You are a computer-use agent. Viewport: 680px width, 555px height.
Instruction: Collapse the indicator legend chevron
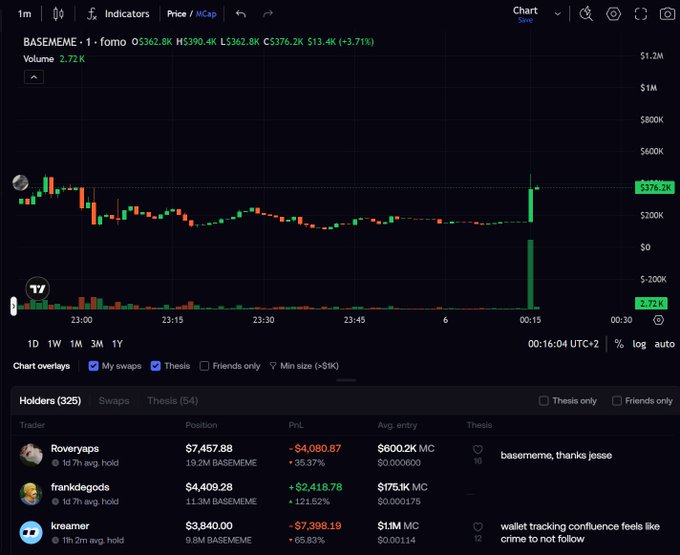(34, 78)
